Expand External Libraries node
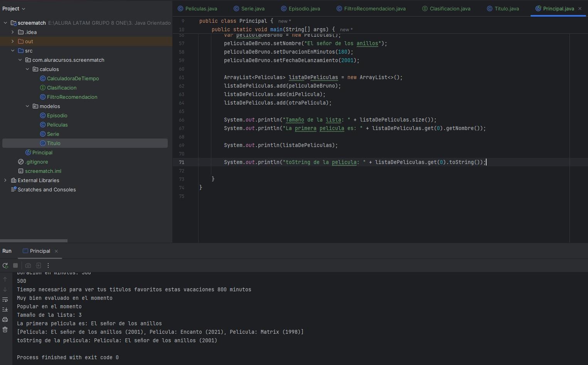The image size is (588, 365). coord(5,180)
